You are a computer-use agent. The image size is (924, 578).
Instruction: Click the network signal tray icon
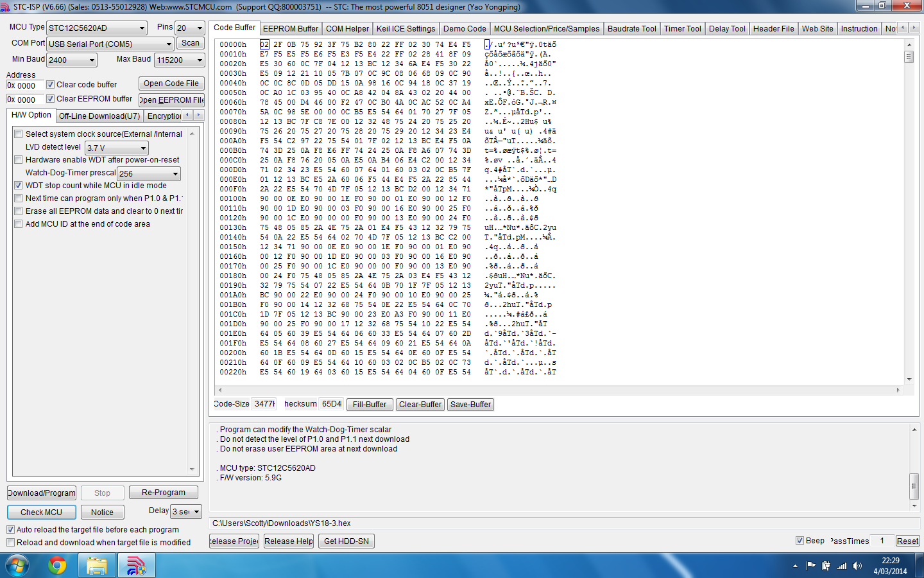point(842,566)
